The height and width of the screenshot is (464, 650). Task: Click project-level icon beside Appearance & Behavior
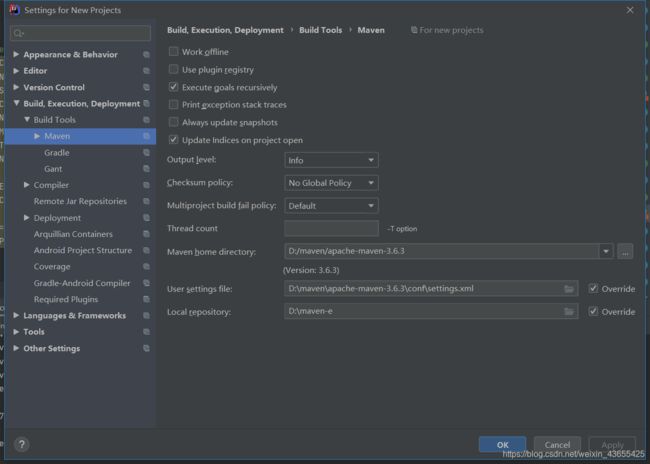146,54
